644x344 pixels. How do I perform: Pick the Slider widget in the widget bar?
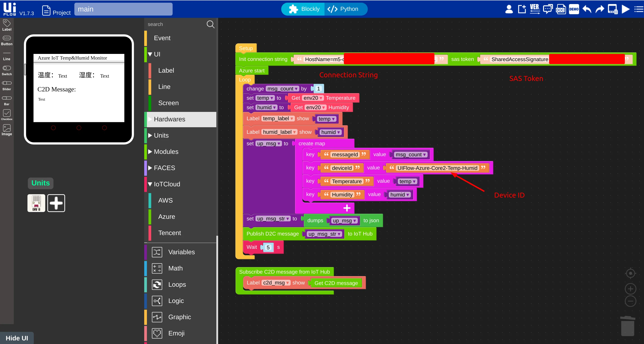[x=7, y=85]
